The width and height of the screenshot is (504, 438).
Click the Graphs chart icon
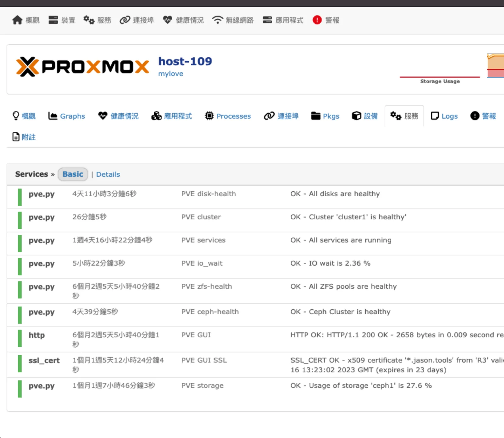click(x=53, y=116)
